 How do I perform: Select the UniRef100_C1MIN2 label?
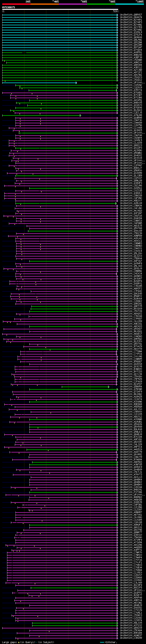[131, 85]
